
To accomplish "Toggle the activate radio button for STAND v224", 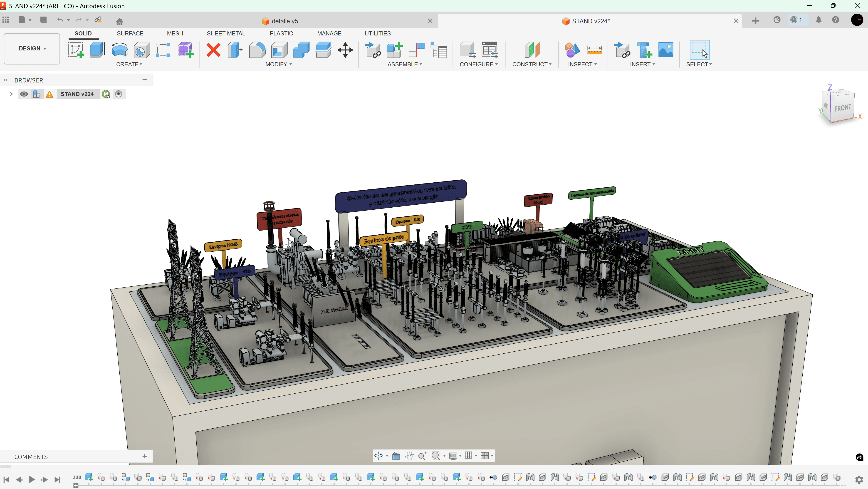I will pos(118,94).
